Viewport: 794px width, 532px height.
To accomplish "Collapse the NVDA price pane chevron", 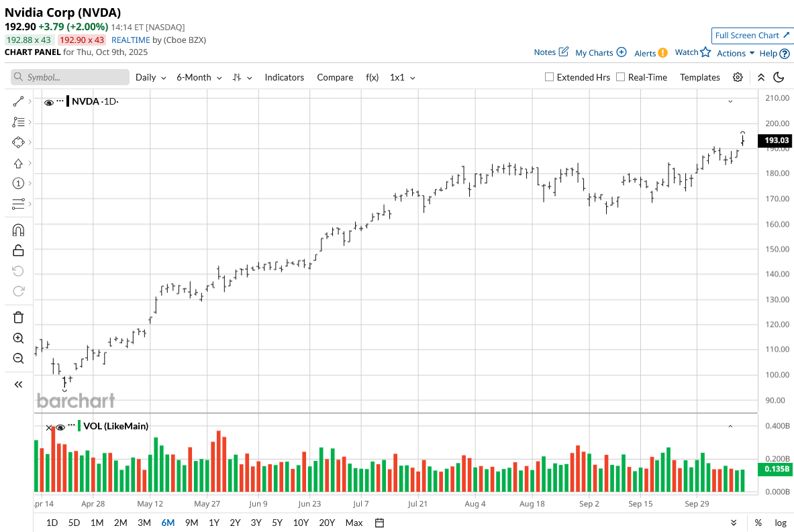I will pyautogui.click(x=730, y=101).
